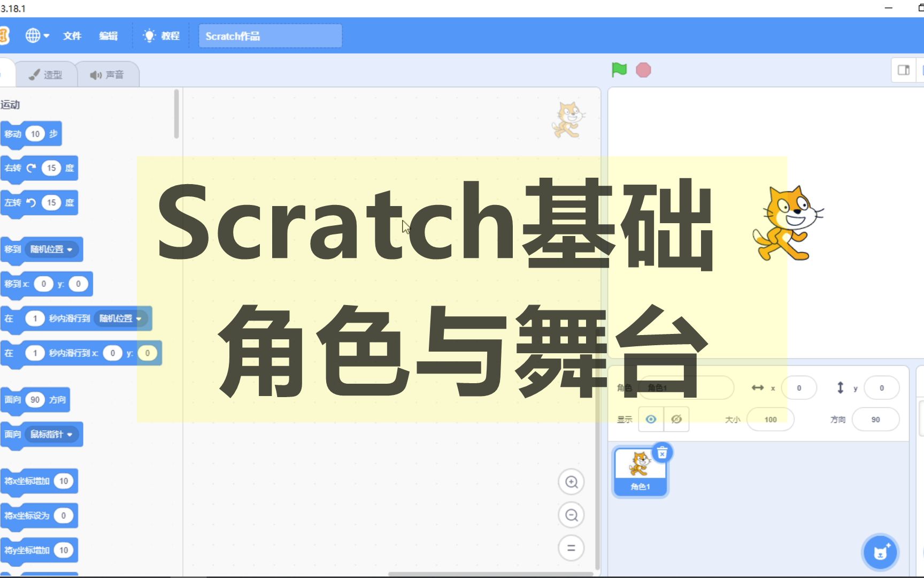The image size is (924, 578).
Task: Delete 角色1 with the trash icon
Action: pyautogui.click(x=662, y=453)
